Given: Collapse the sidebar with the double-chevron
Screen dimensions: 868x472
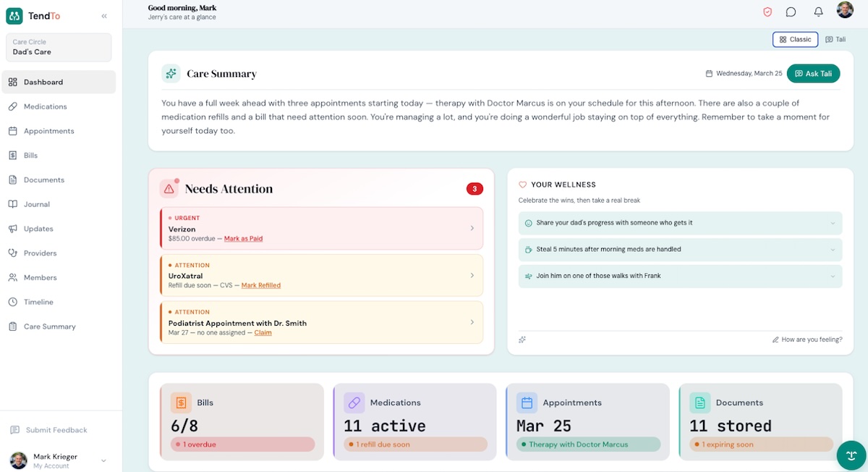Looking at the screenshot, I should (103, 14).
